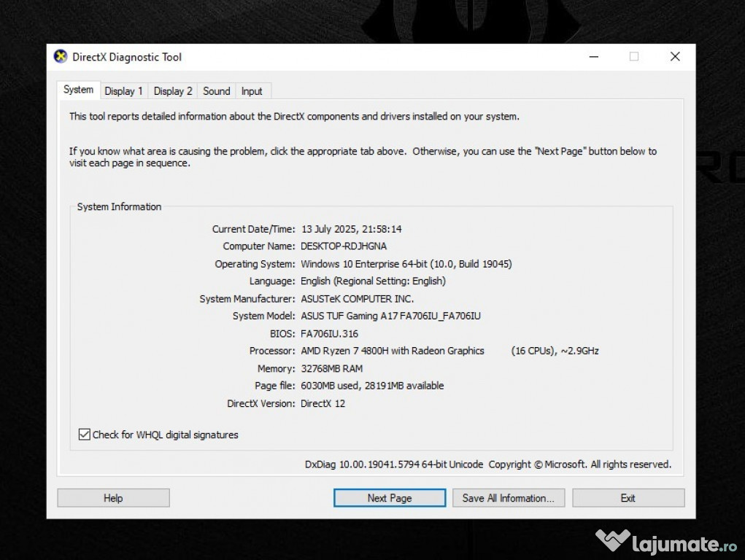Screen dimensions: 745x560
Task: Open the Display 2 tab
Action: (x=173, y=90)
